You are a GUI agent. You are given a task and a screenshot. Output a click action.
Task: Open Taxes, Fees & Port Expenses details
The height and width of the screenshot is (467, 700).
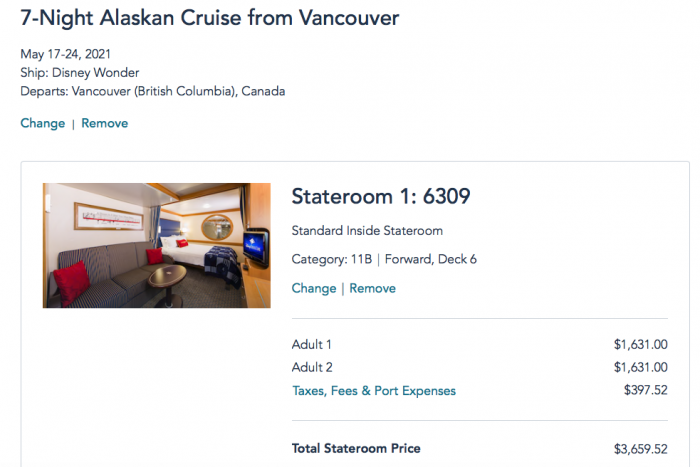373,391
